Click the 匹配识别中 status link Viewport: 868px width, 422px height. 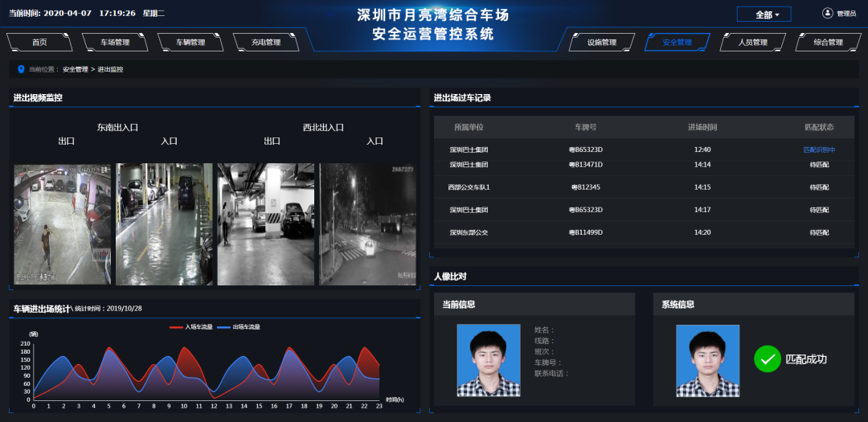click(x=819, y=150)
